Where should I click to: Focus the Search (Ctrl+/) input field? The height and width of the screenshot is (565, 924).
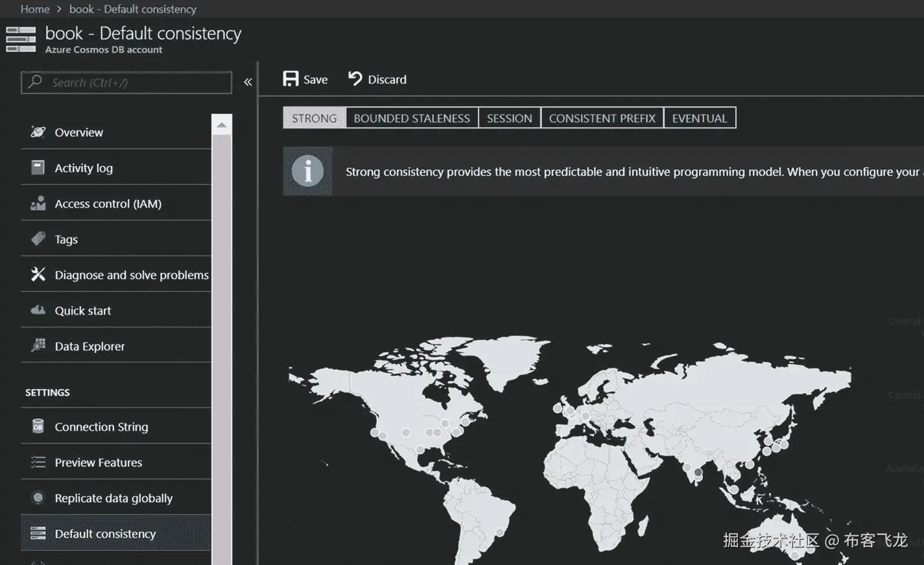click(x=126, y=82)
